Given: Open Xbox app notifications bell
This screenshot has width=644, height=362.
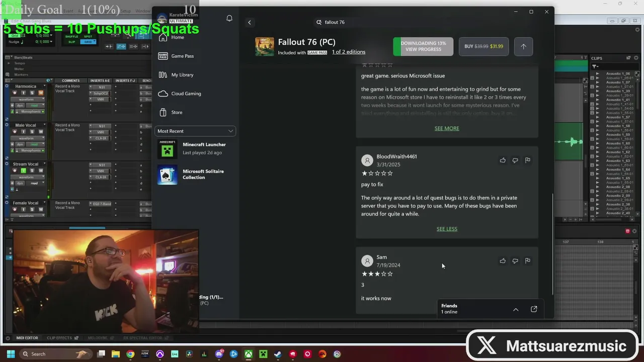Looking at the screenshot, I should [x=229, y=18].
